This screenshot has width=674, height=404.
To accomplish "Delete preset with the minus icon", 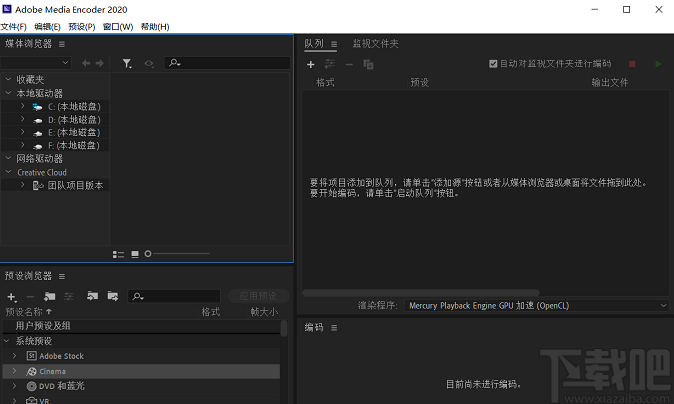I will coord(30,297).
